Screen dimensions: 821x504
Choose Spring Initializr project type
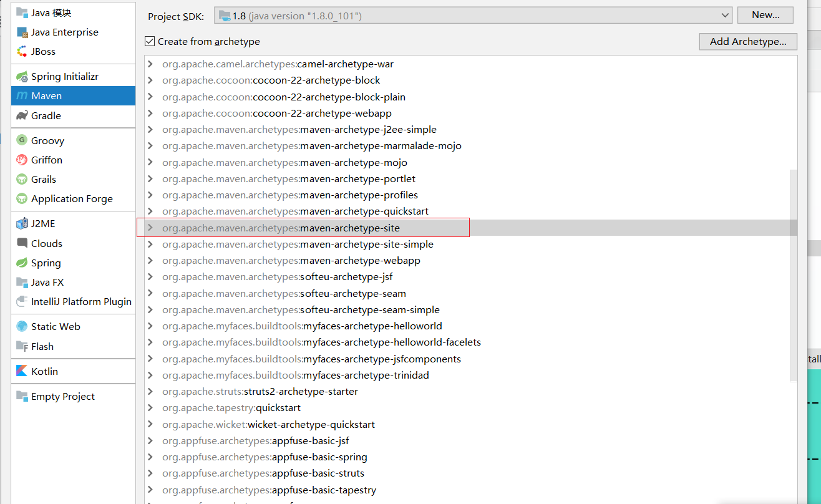tap(73, 76)
